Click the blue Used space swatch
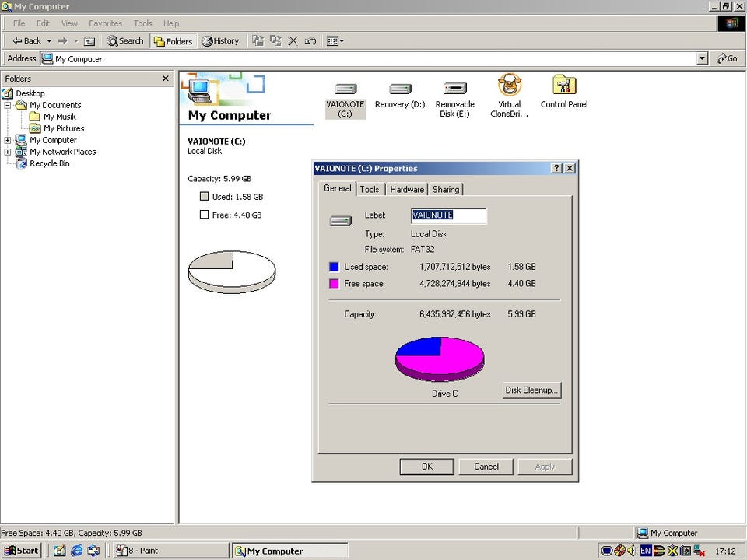This screenshot has width=747, height=560. coord(334,267)
